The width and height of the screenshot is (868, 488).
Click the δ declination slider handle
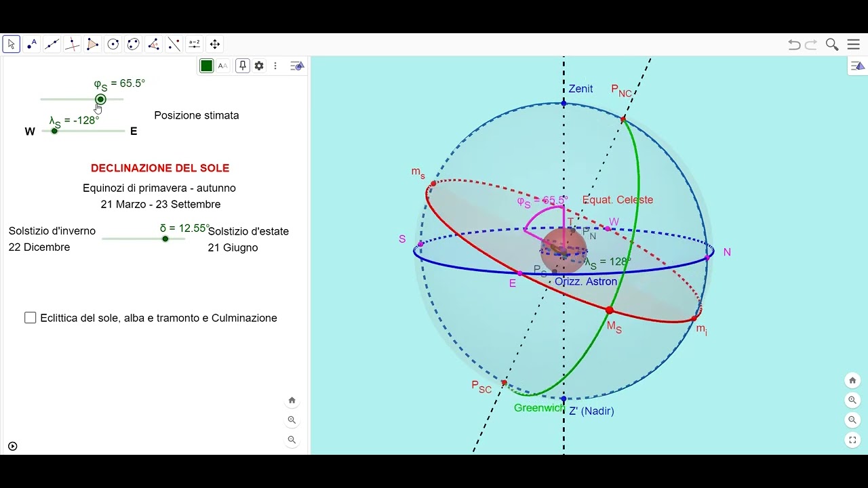point(165,239)
